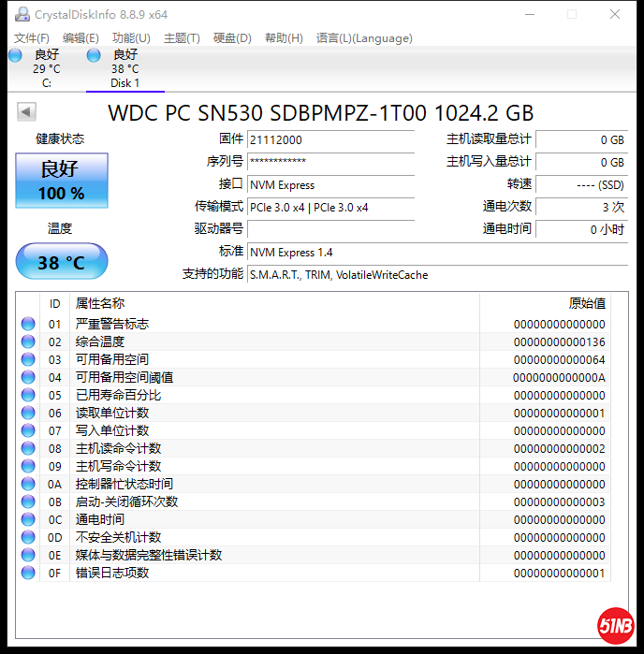Screen dimensions: 644x654
Task: Click the empty 驱动器号 field
Action: pyautogui.click(x=330, y=229)
